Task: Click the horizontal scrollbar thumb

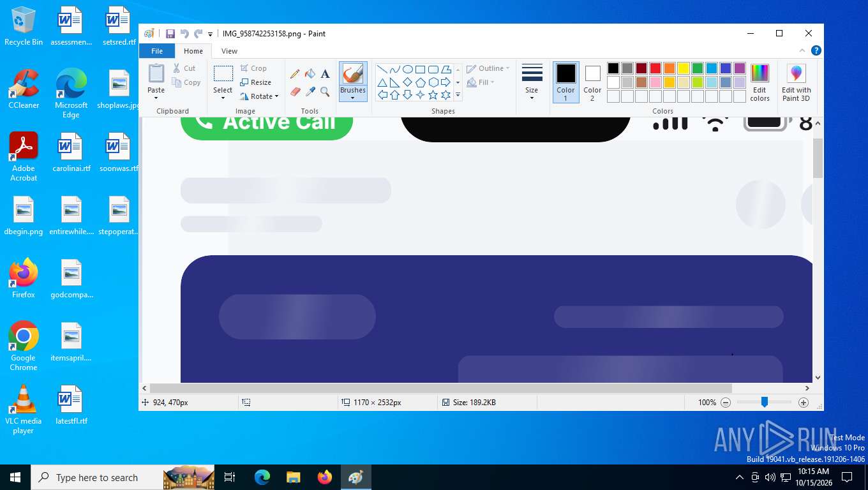Action: (440, 388)
